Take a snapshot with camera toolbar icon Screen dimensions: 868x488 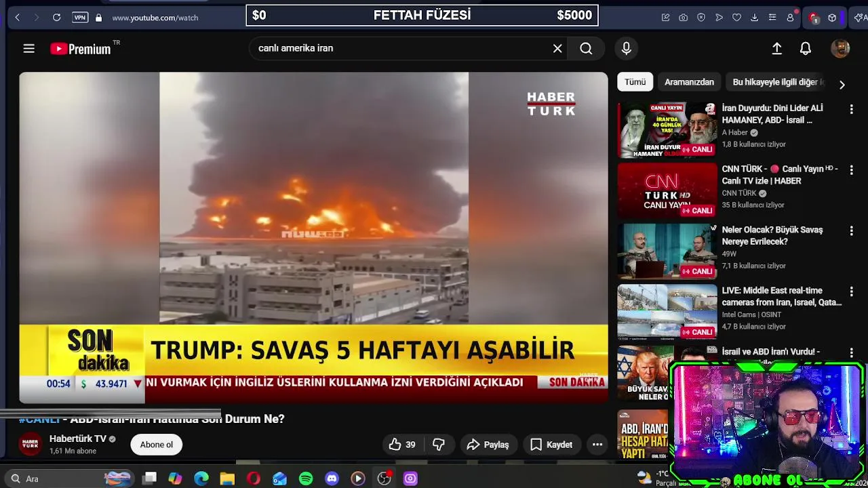[x=684, y=18]
